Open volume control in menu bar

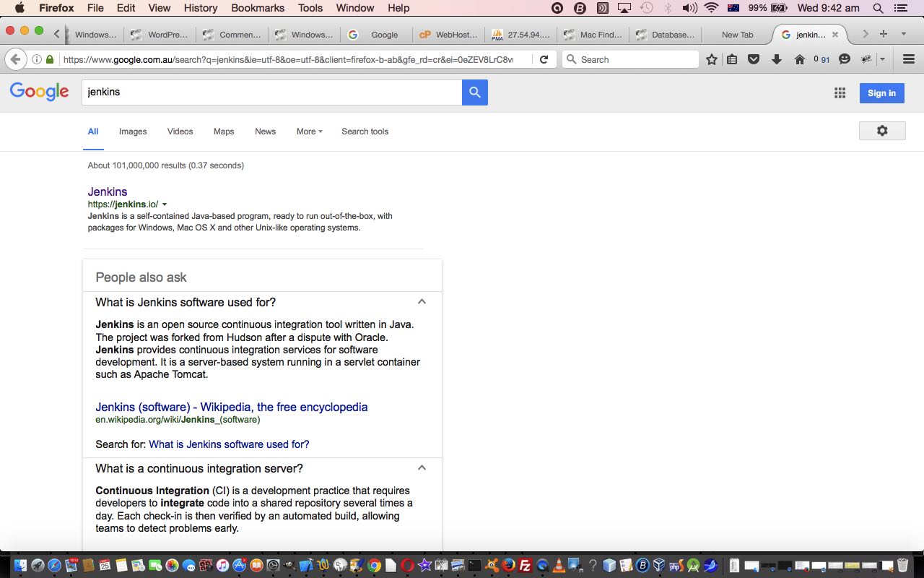(689, 8)
